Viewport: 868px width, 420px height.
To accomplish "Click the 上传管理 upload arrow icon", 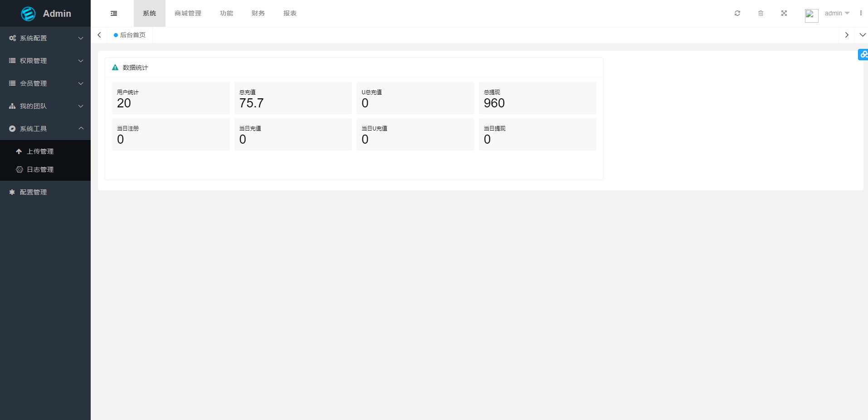I will click(19, 151).
